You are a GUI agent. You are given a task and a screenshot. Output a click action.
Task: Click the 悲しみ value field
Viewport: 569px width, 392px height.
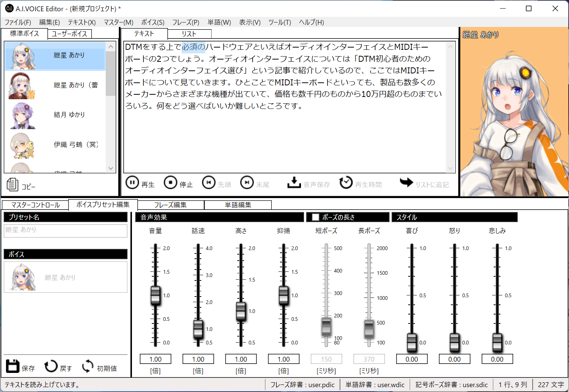point(497,359)
